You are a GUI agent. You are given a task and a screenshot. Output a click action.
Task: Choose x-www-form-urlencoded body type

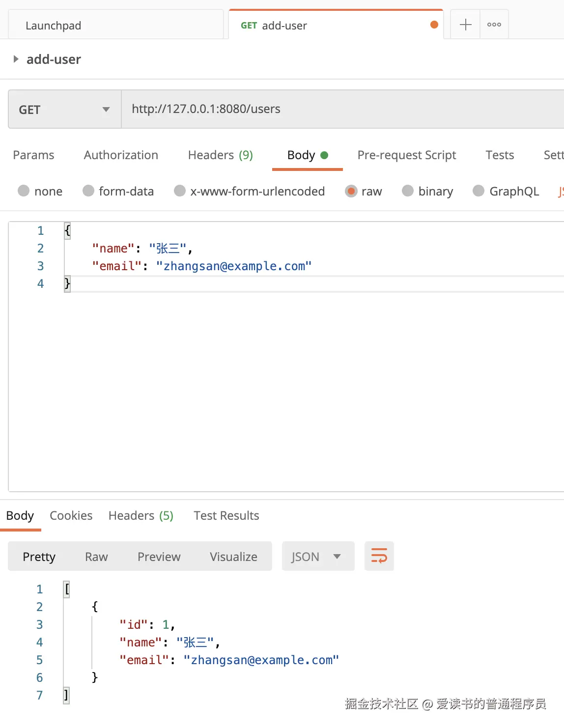180,191
